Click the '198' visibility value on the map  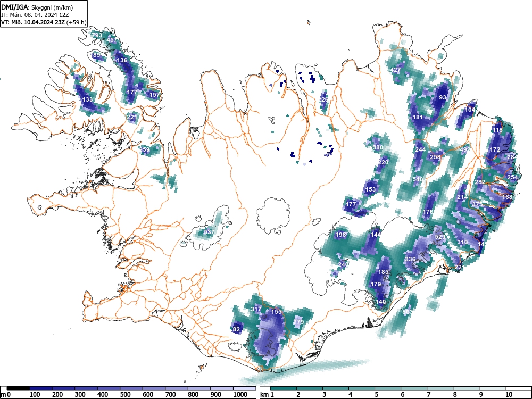340,235
